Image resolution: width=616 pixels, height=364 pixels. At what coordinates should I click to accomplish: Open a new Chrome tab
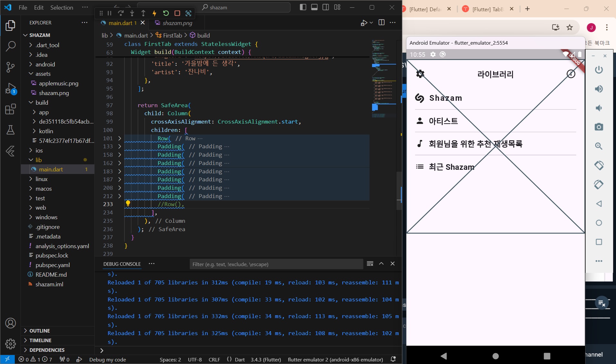pyautogui.click(x=527, y=9)
